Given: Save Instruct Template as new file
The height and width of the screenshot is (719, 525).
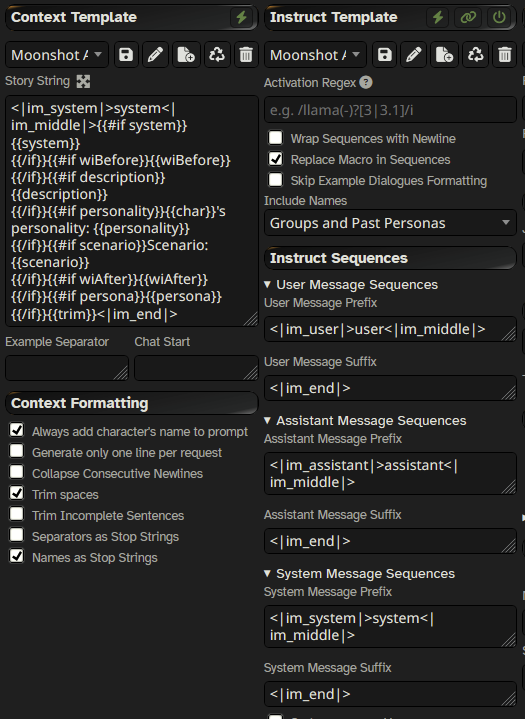Looking at the screenshot, I should pyautogui.click(x=444, y=55).
